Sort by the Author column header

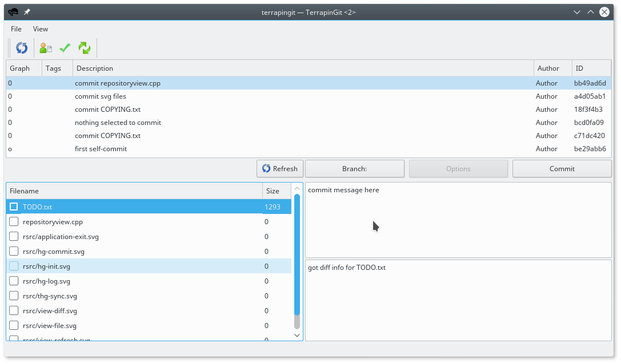(553, 68)
